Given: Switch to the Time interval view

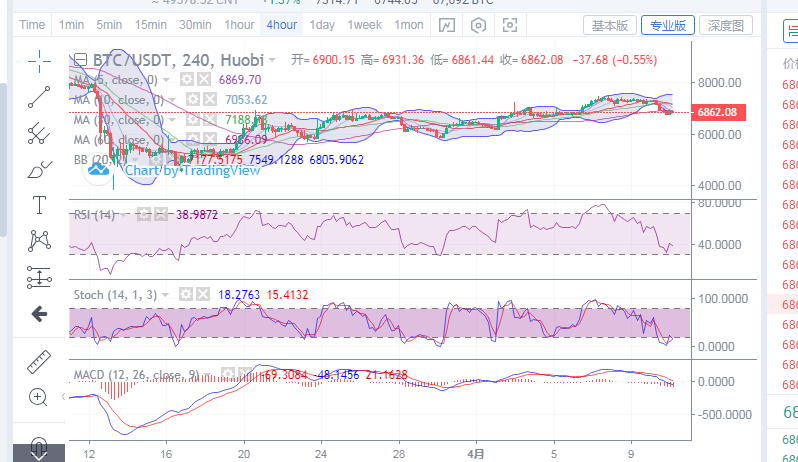Looking at the screenshot, I should pos(32,25).
